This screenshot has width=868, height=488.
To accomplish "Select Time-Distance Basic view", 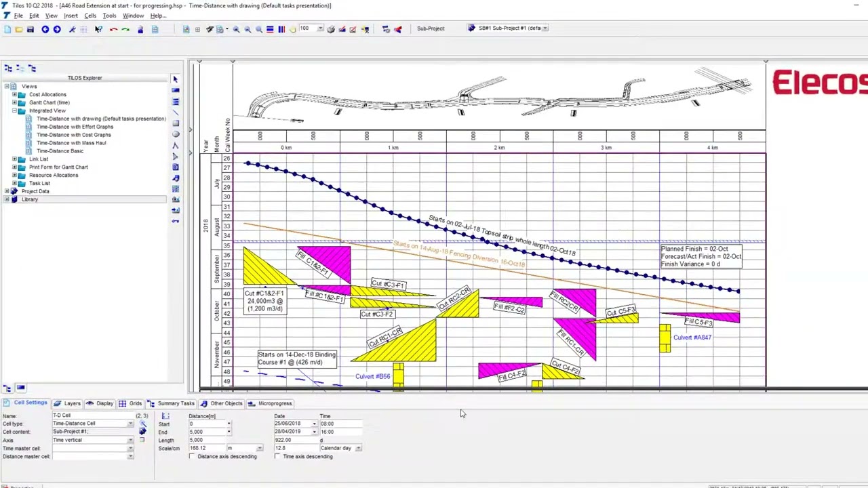I will pyautogui.click(x=60, y=151).
